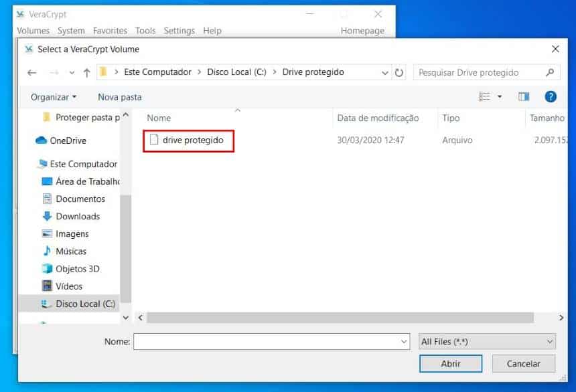This screenshot has width=576, height=392.
Task: Open view options dropdown arrow
Action: (500, 96)
